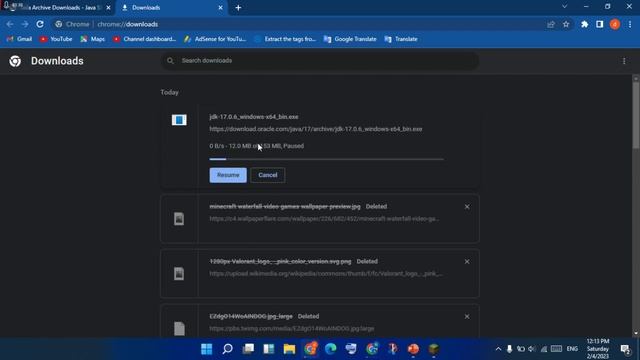The height and width of the screenshot is (360, 640).
Task: Resume the jdk-17.0.6 download
Action: pyautogui.click(x=228, y=175)
